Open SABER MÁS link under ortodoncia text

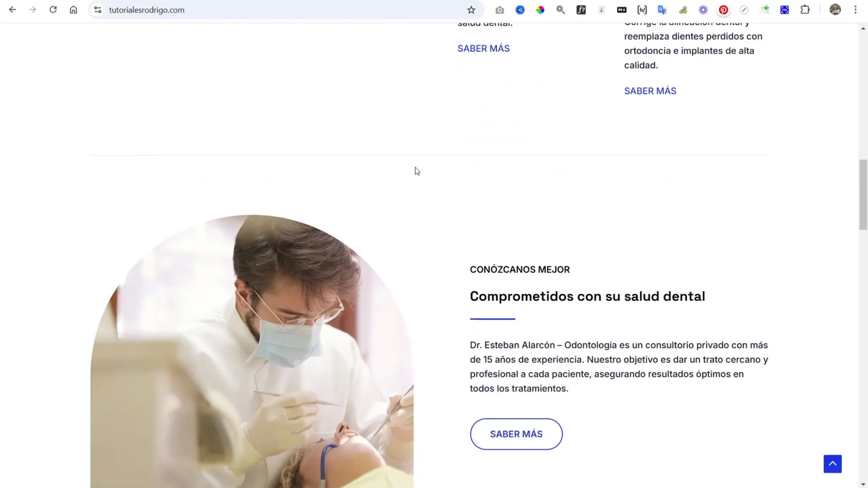(x=650, y=91)
